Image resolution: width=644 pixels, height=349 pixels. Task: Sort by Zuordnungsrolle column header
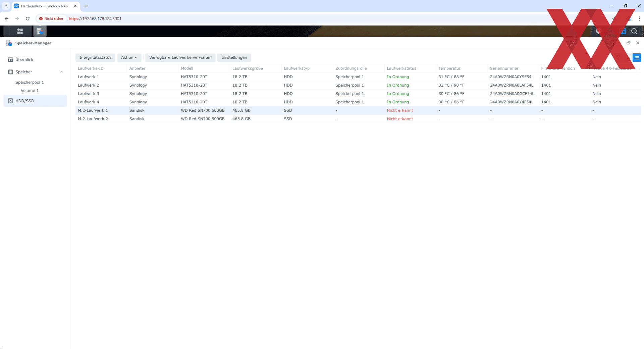pyautogui.click(x=359, y=68)
